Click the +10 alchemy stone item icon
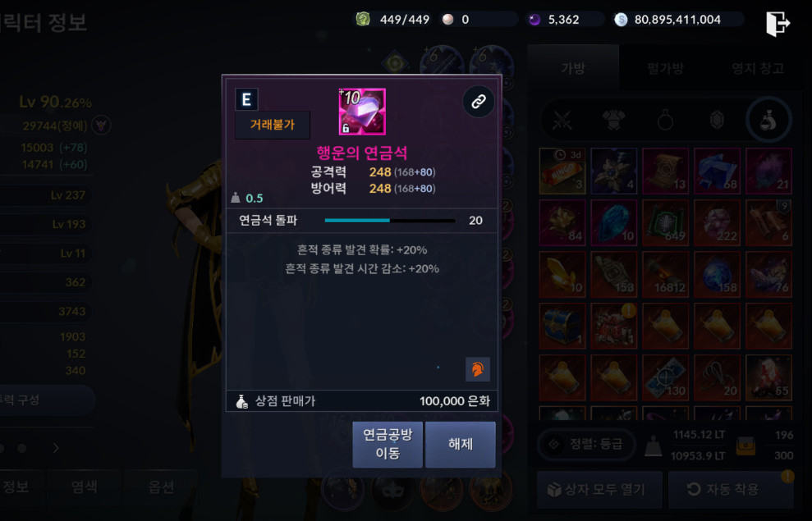This screenshot has height=521, width=812. coord(362,112)
